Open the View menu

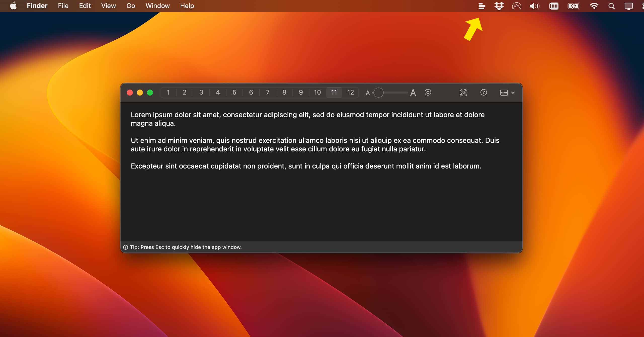(108, 6)
